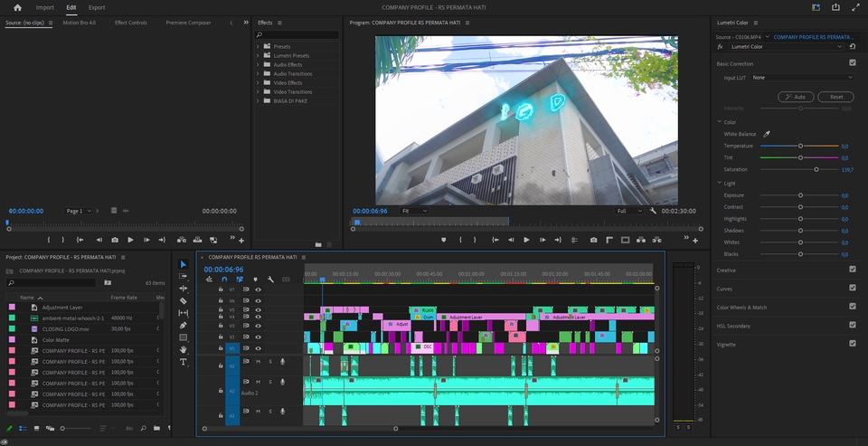This screenshot has height=446, width=868.
Task: Toggle V1 track output eye
Action: pyautogui.click(x=258, y=348)
